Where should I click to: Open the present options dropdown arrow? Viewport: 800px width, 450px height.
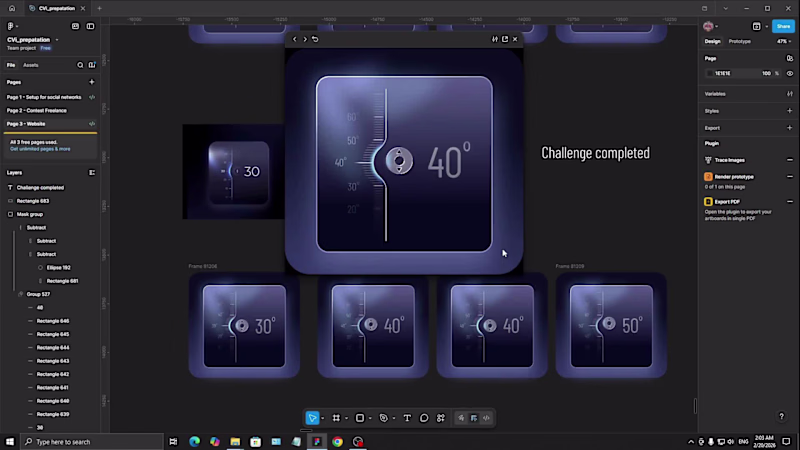tap(766, 27)
